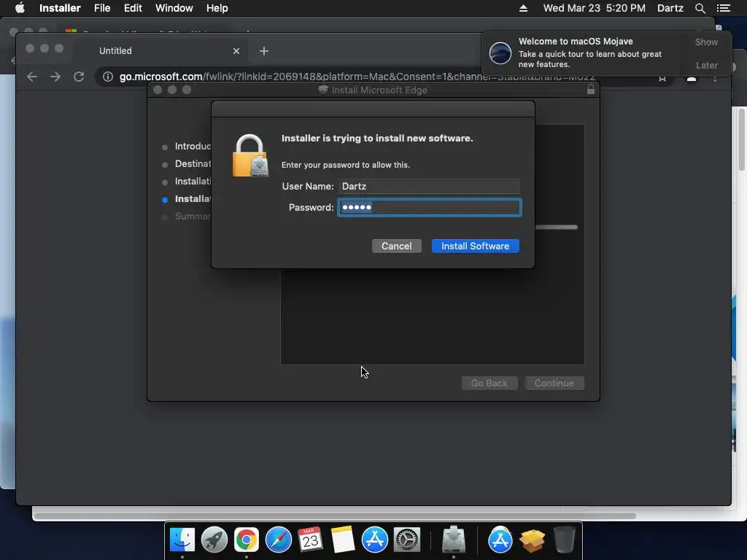Click the date and time in menu bar
This screenshot has width=747, height=560.
594,8
